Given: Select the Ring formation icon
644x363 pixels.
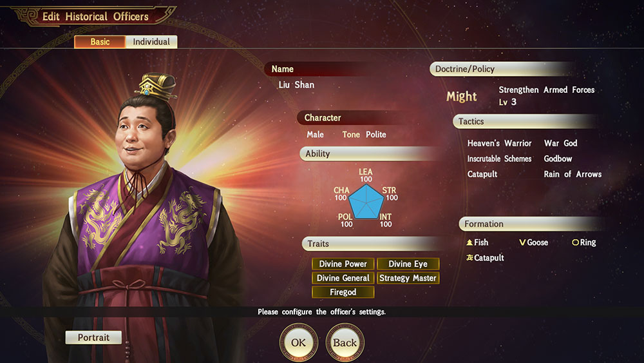Looking at the screenshot, I should (x=575, y=242).
